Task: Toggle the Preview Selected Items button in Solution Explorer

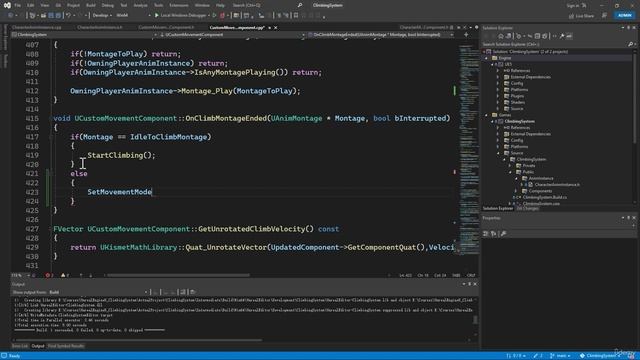Action: (569, 36)
